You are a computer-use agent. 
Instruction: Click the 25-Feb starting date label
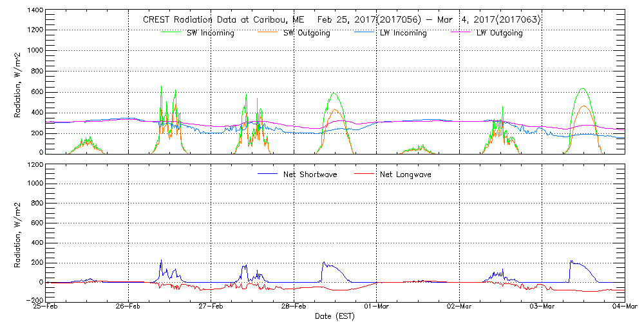tap(46, 306)
